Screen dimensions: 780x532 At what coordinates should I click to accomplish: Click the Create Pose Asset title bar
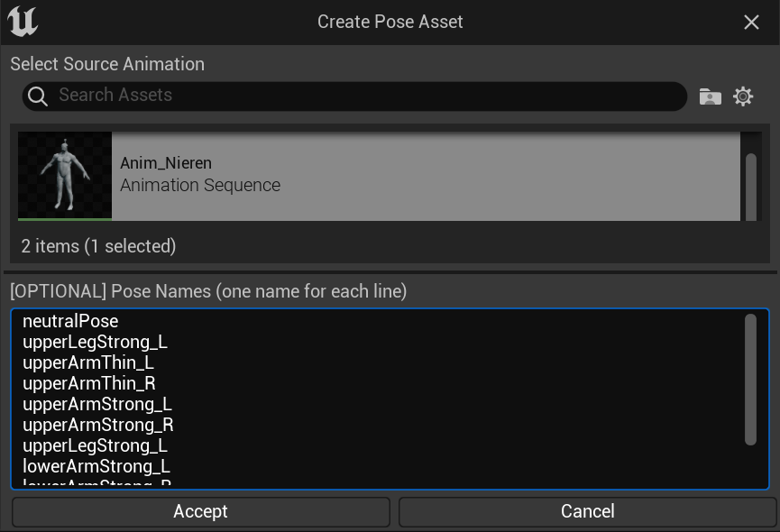tap(390, 22)
